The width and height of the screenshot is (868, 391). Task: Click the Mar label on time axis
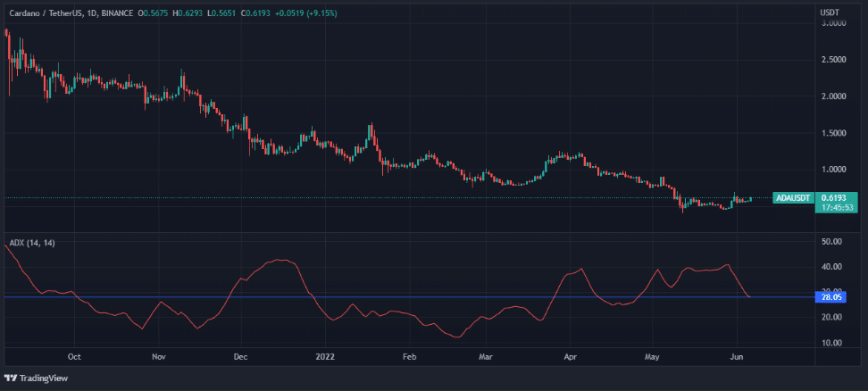(x=486, y=357)
